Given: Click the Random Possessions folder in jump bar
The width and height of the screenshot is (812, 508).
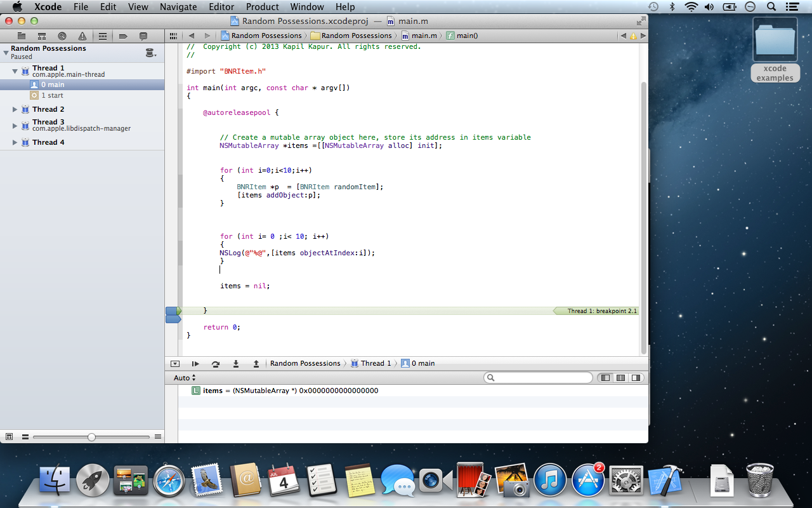Looking at the screenshot, I should [351, 36].
